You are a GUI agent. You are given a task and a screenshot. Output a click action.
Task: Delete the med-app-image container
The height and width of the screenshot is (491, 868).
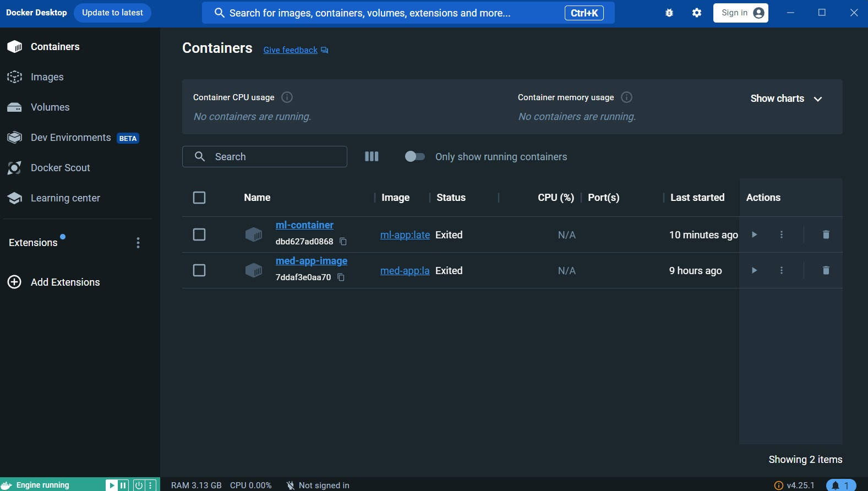826,270
